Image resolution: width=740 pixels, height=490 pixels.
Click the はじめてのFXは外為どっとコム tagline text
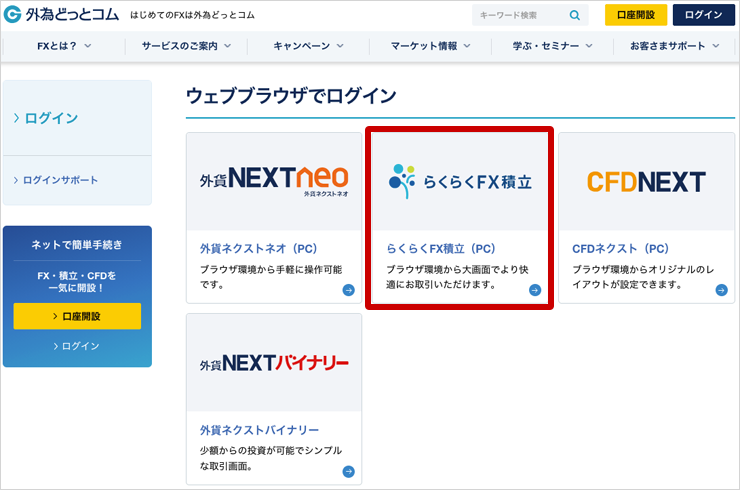[193, 15]
